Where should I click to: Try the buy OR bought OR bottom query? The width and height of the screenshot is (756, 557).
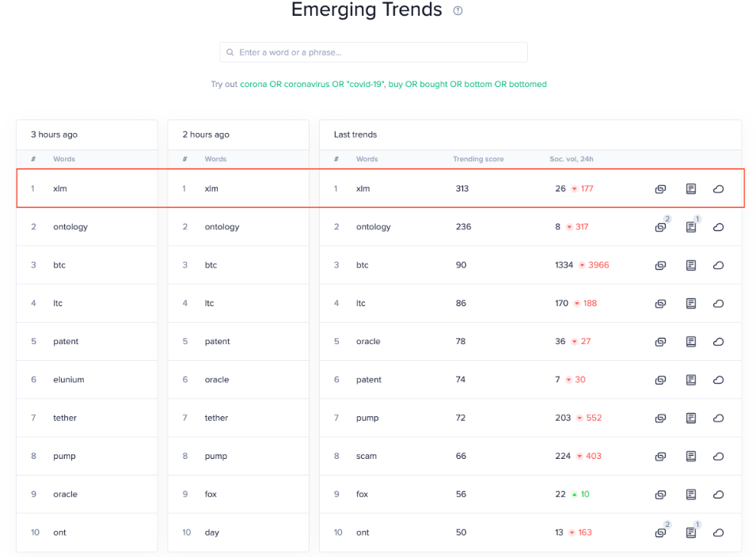[467, 85]
